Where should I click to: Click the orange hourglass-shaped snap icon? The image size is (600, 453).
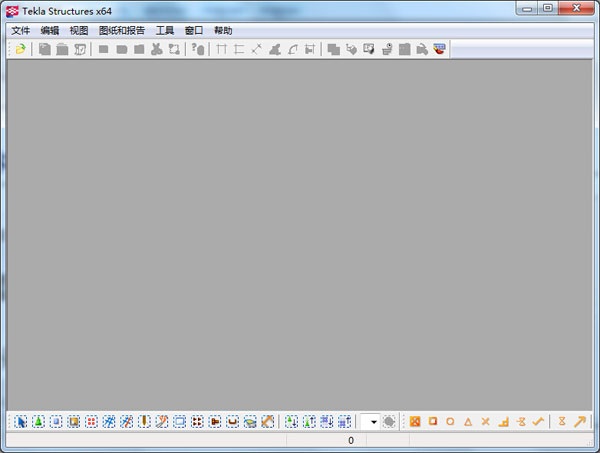coord(562,422)
